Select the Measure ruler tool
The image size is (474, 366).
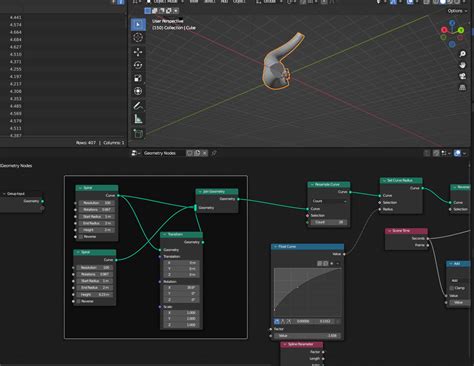138,119
